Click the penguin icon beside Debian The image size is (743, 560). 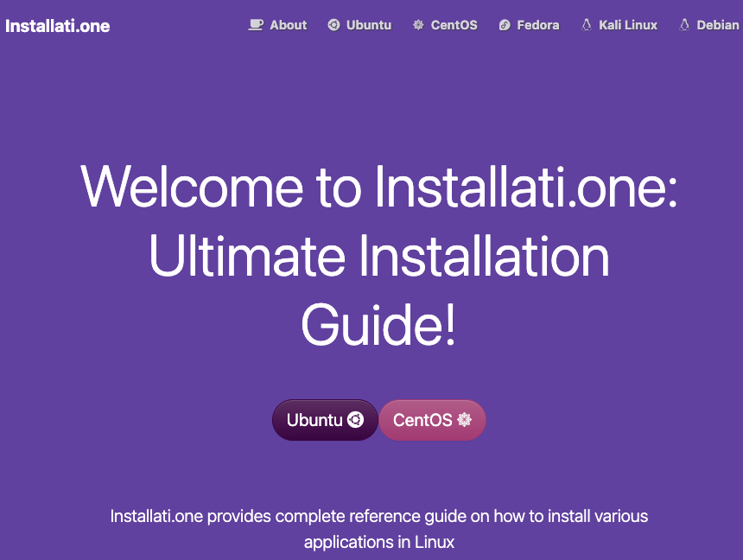(x=685, y=25)
